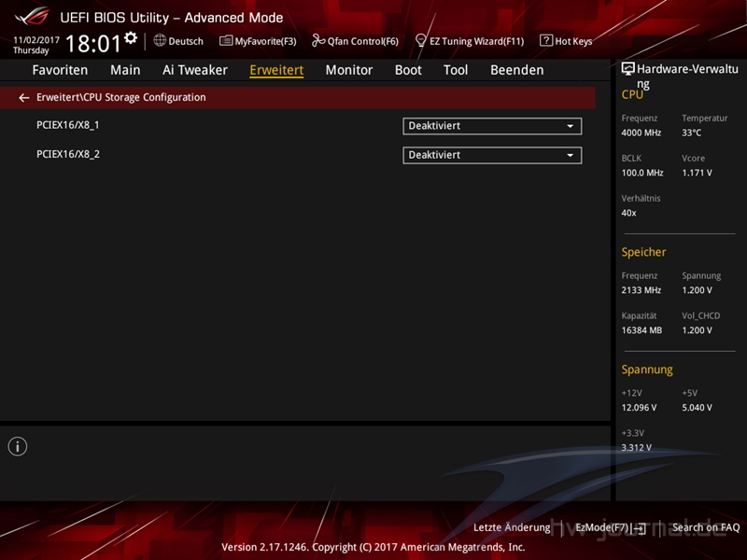The image size is (747, 560).
Task: Launch Qfan Control(F6) fan utility
Action: click(355, 41)
